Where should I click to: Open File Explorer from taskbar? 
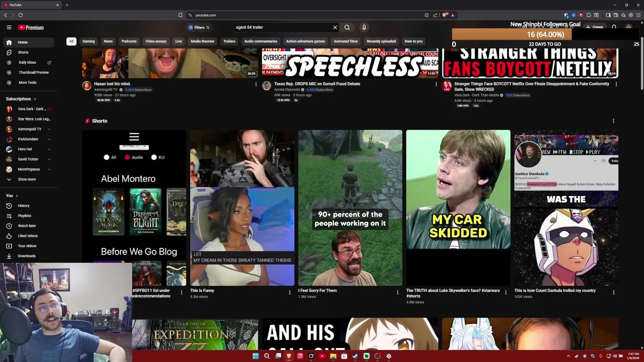[333, 356]
